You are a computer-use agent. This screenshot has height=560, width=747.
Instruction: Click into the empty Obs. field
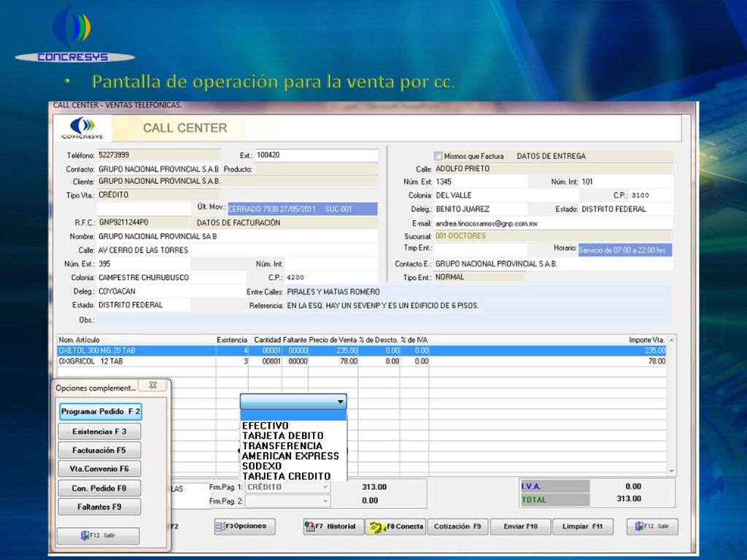384,320
